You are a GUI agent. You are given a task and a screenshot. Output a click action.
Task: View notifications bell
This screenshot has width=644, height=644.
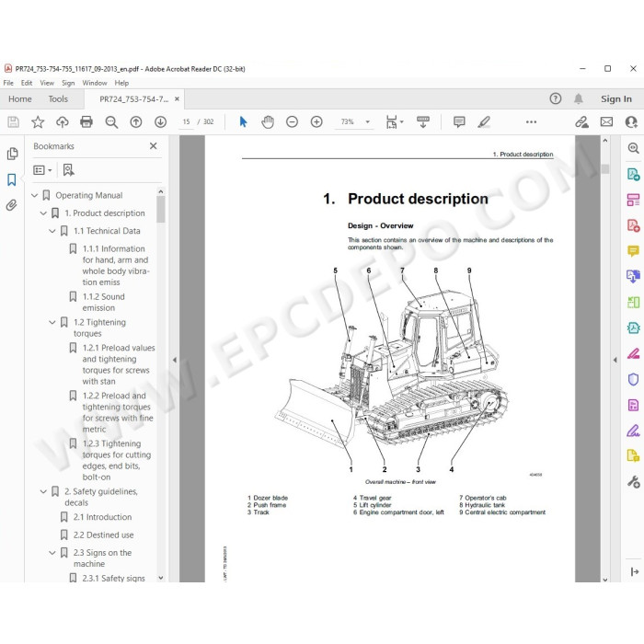coord(579,98)
